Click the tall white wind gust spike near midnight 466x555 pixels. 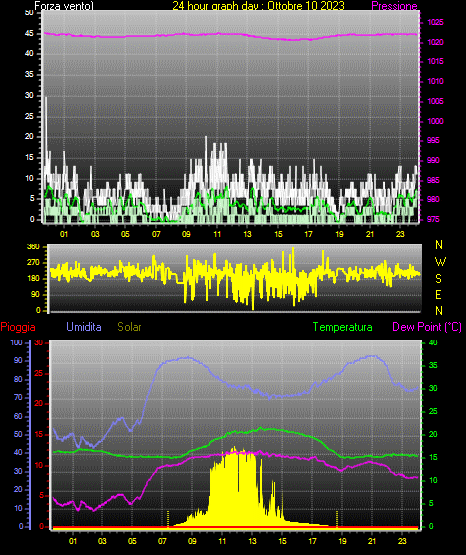pos(46,135)
